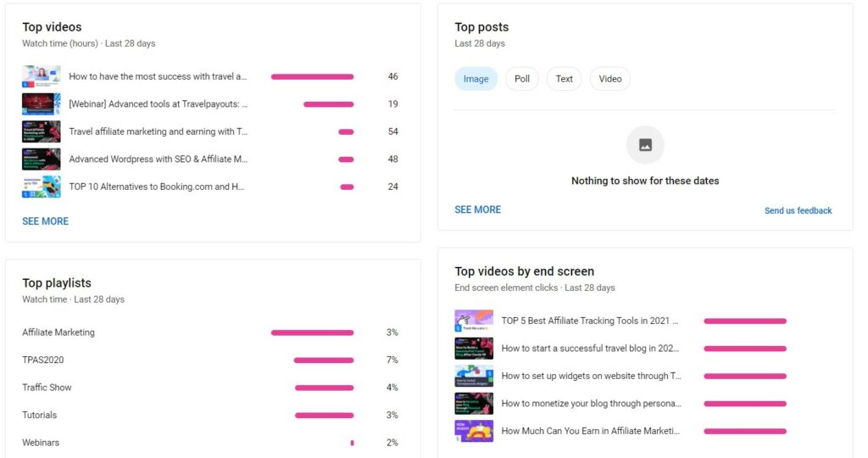Viewport: 868px width, 458px height.
Task: Open the Webinar Advanced tools video thumbnail
Action: 41,104
